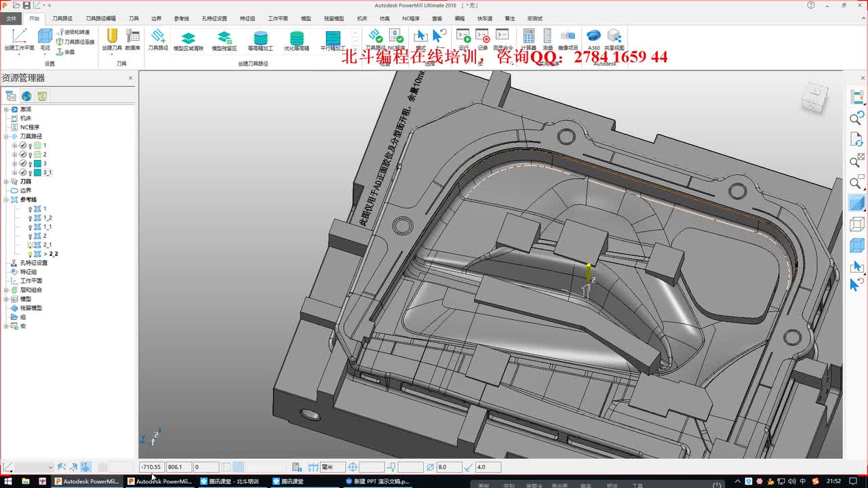Switch to the 刀具路径编辑 tab
Screen dimensions: 868x488
(100, 18)
